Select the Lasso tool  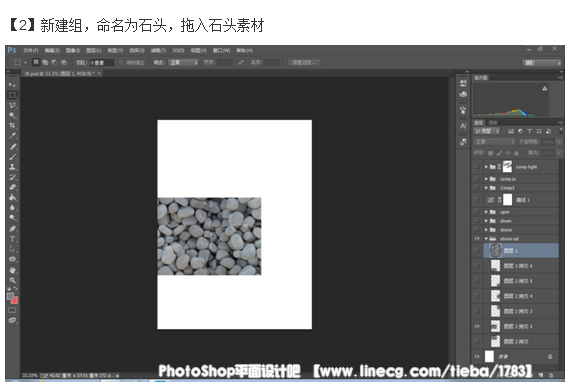[x=12, y=105]
